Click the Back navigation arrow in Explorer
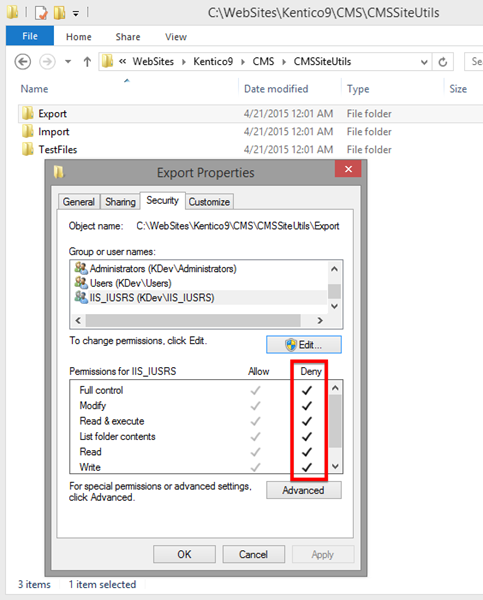This screenshot has width=483, height=600. [x=23, y=62]
